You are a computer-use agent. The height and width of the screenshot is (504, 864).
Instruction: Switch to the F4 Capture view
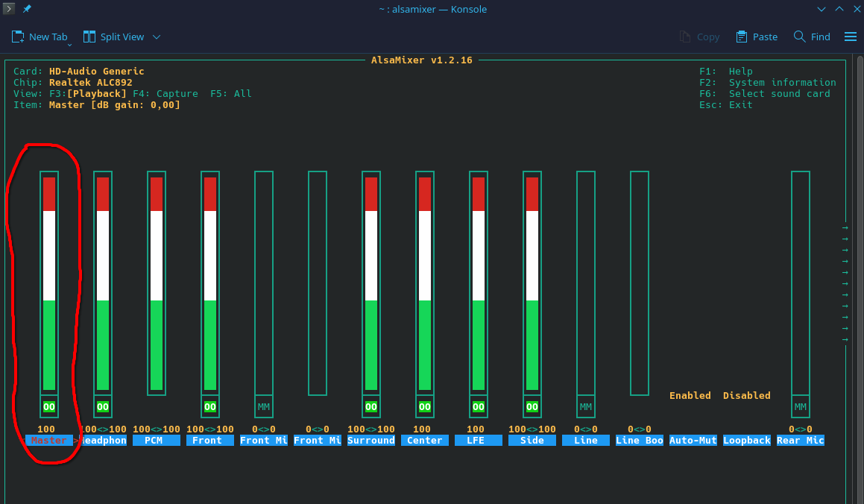pyautogui.click(x=165, y=94)
